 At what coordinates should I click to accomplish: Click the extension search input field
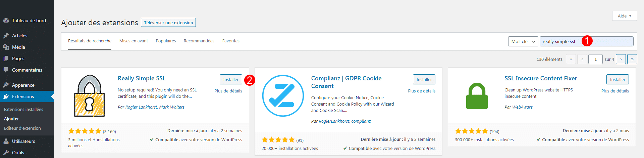586,41
